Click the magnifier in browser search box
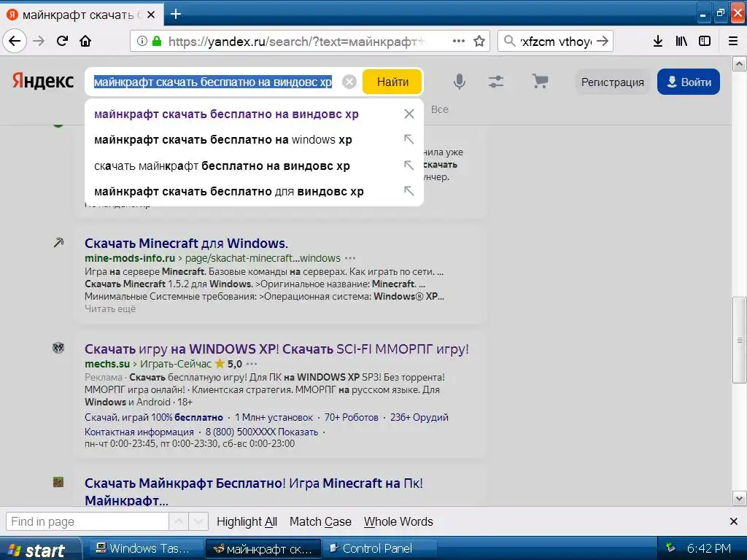The width and height of the screenshot is (747, 560). [x=509, y=41]
